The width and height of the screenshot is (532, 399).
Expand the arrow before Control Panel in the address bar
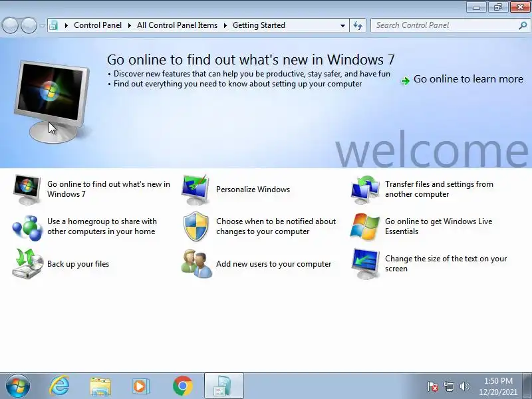[66, 25]
